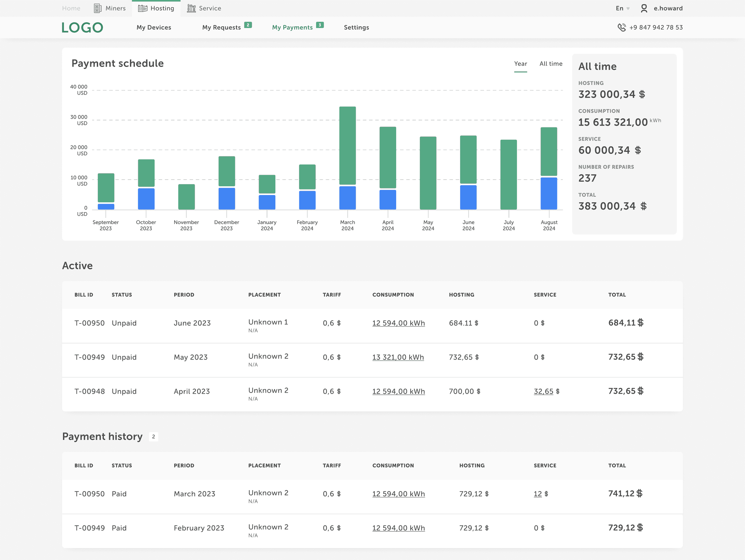745x560 pixels.
Task: Click the LOGO in header
Action: click(82, 28)
